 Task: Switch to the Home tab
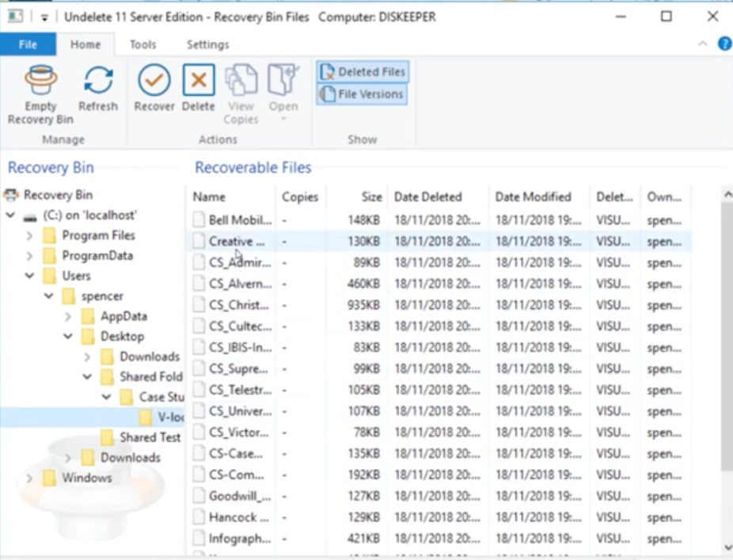(x=85, y=44)
